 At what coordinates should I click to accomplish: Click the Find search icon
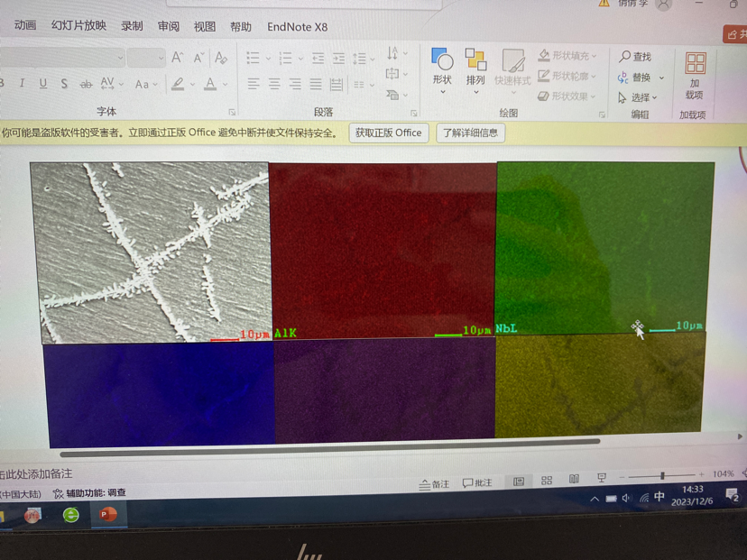coord(624,57)
